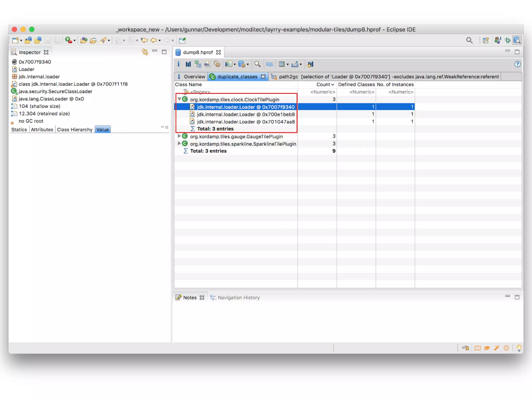Viewport: 532px width, 399px height.
Task: Select the Class Hierarchy inspector tab
Action: point(75,130)
